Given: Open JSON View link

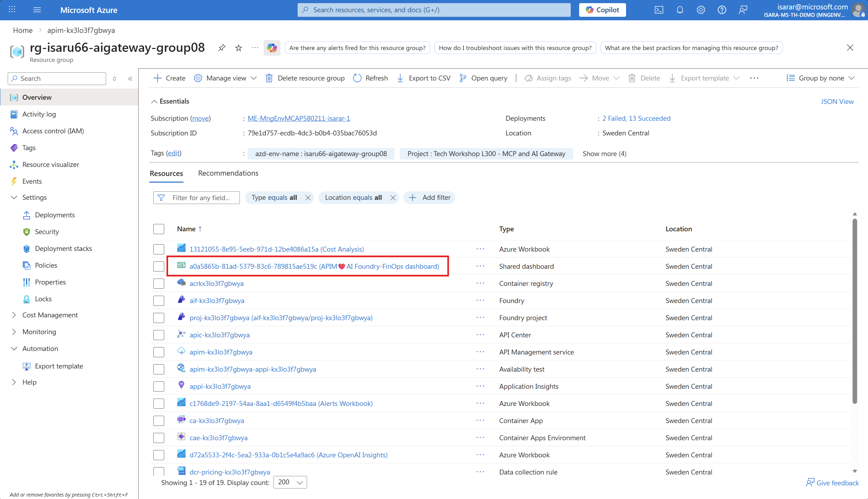Looking at the screenshot, I should [x=837, y=101].
